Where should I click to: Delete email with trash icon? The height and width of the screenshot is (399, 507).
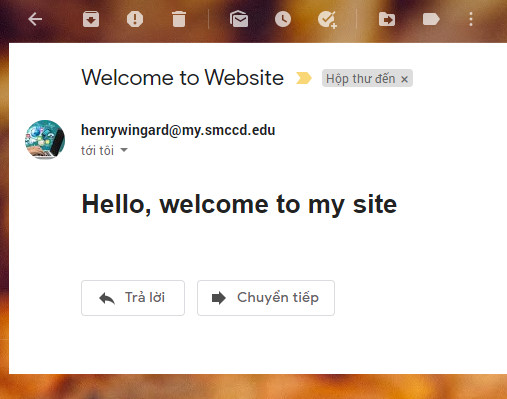[179, 19]
